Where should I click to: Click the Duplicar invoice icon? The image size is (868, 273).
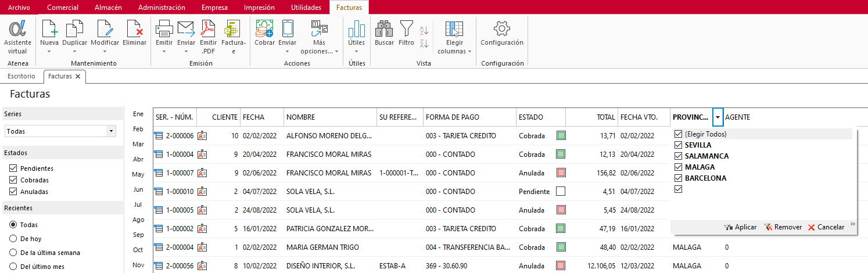74,29
